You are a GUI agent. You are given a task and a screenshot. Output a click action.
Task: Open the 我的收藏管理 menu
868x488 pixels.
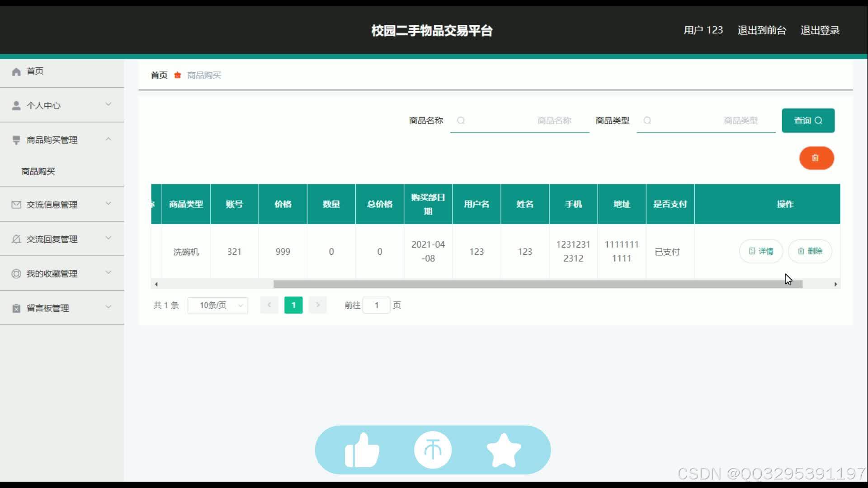pos(62,274)
